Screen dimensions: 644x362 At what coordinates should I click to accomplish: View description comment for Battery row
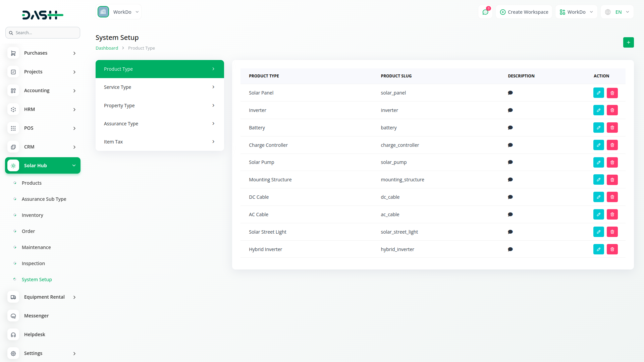[x=510, y=128]
